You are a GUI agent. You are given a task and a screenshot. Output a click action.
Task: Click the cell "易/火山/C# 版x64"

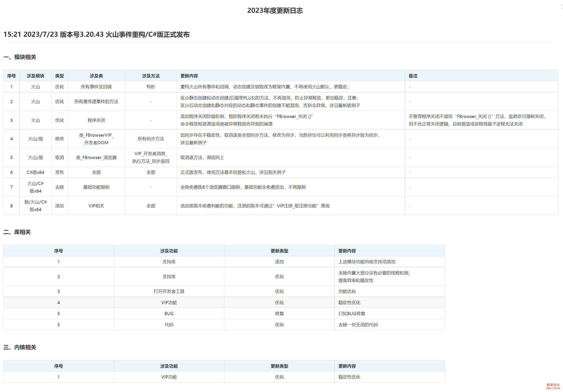tap(36, 206)
